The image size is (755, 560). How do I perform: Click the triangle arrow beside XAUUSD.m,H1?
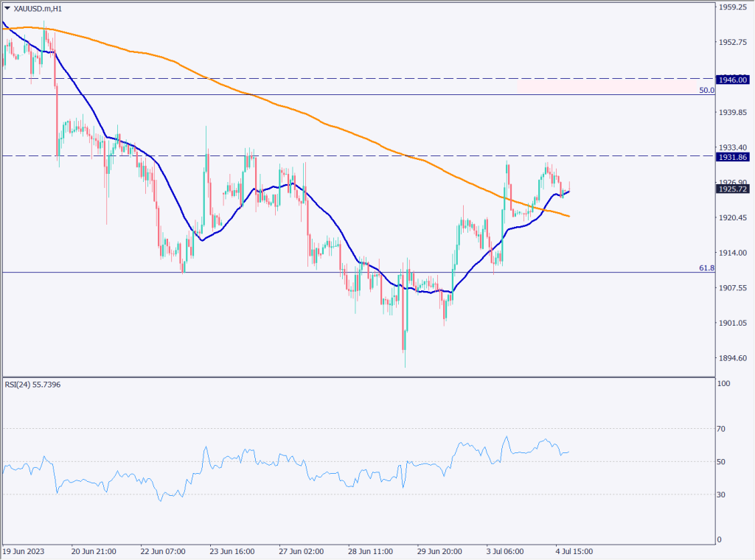point(7,8)
